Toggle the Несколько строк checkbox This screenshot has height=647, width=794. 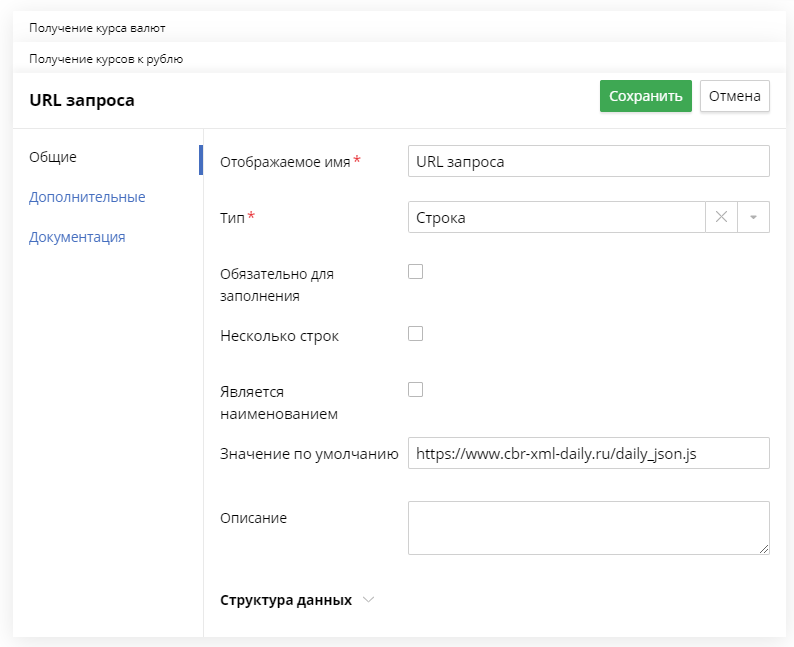click(x=415, y=334)
